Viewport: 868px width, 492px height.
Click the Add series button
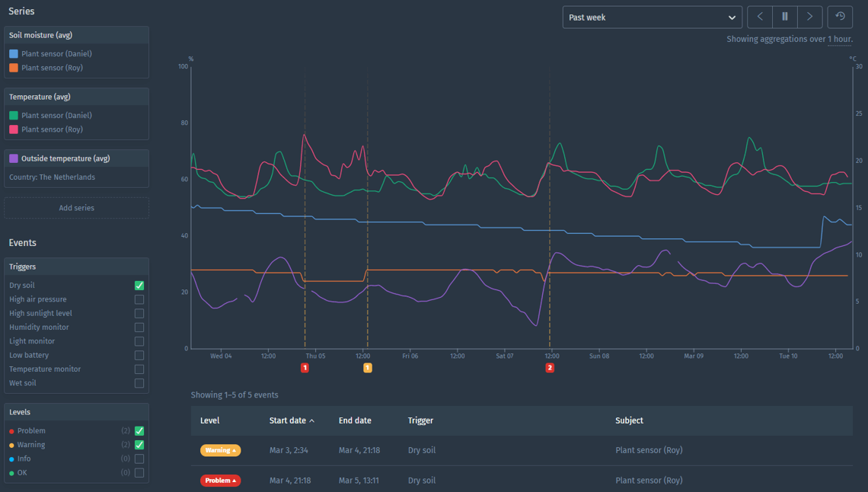[76, 208]
